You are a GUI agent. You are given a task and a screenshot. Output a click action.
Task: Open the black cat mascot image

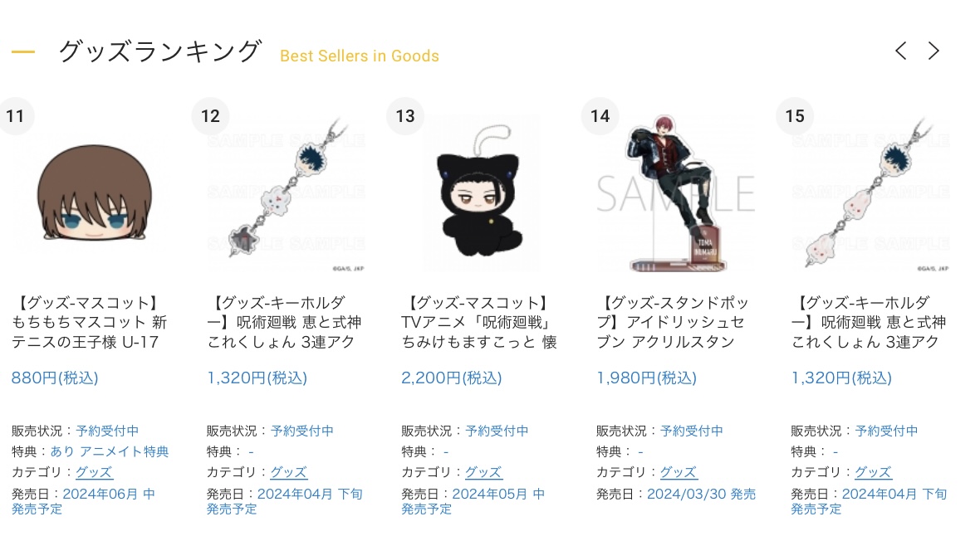[481, 193]
